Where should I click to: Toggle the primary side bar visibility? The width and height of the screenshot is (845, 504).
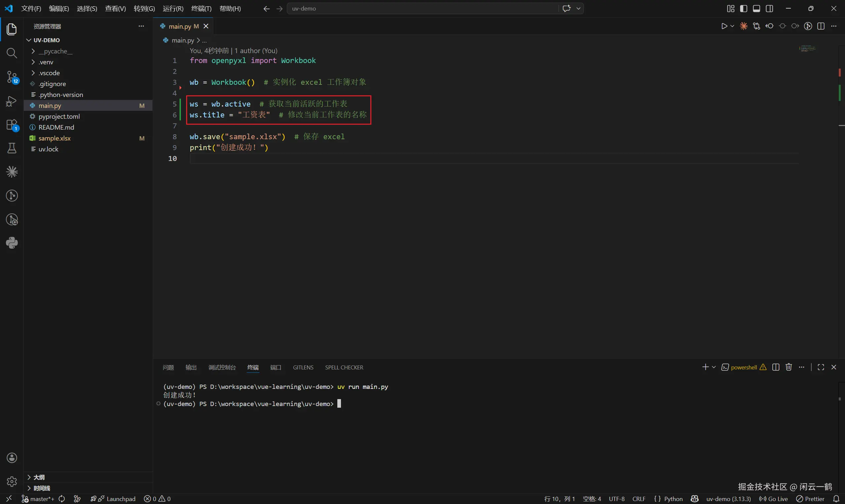pyautogui.click(x=743, y=9)
